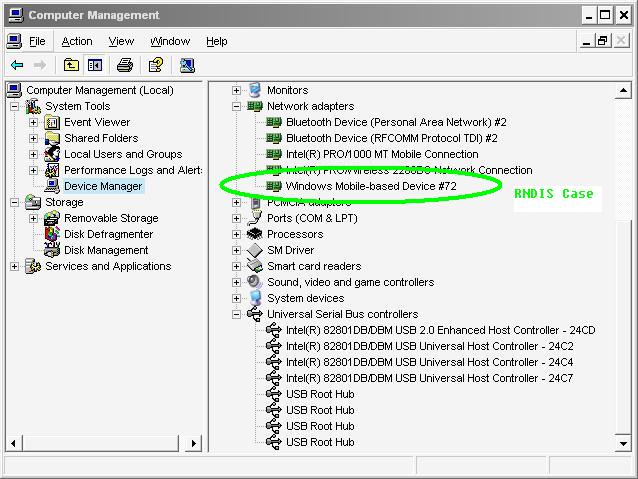This screenshot has height=479, width=638.
Task: Click the Print toolbar icon
Action: click(x=125, y=65)
